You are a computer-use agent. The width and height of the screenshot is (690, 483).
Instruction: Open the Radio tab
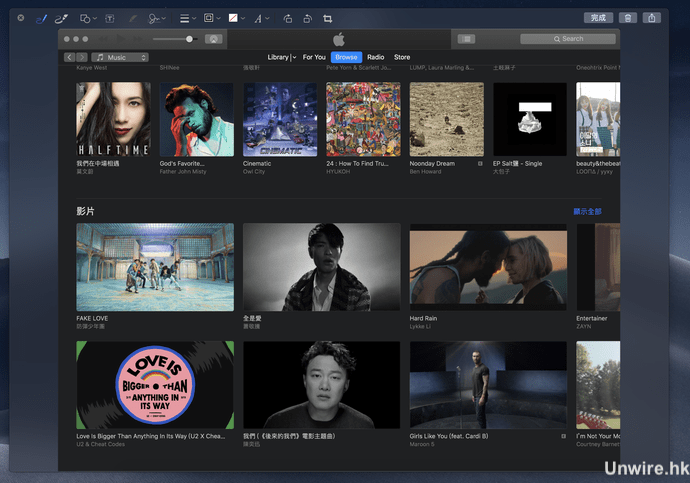tap(375, 57)
